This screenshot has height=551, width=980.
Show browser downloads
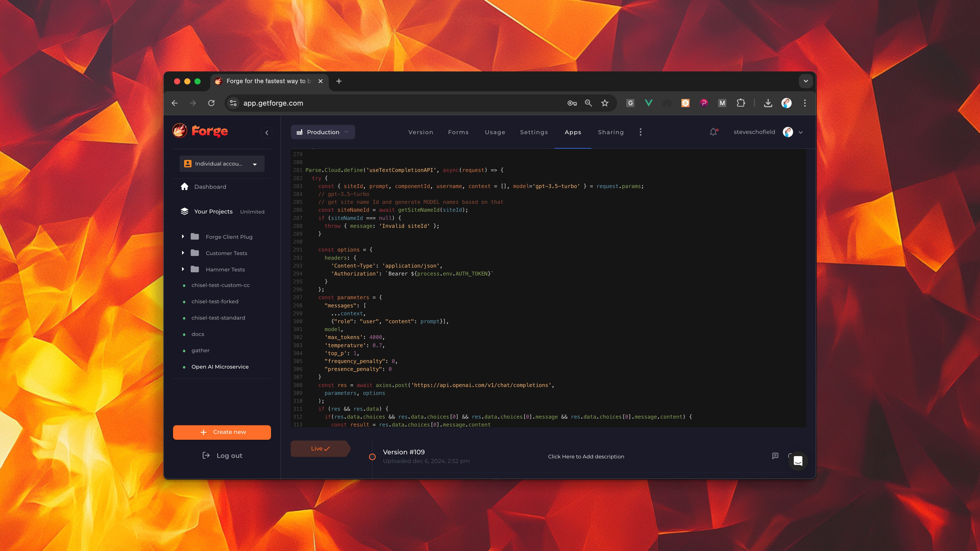click(768, 103)
